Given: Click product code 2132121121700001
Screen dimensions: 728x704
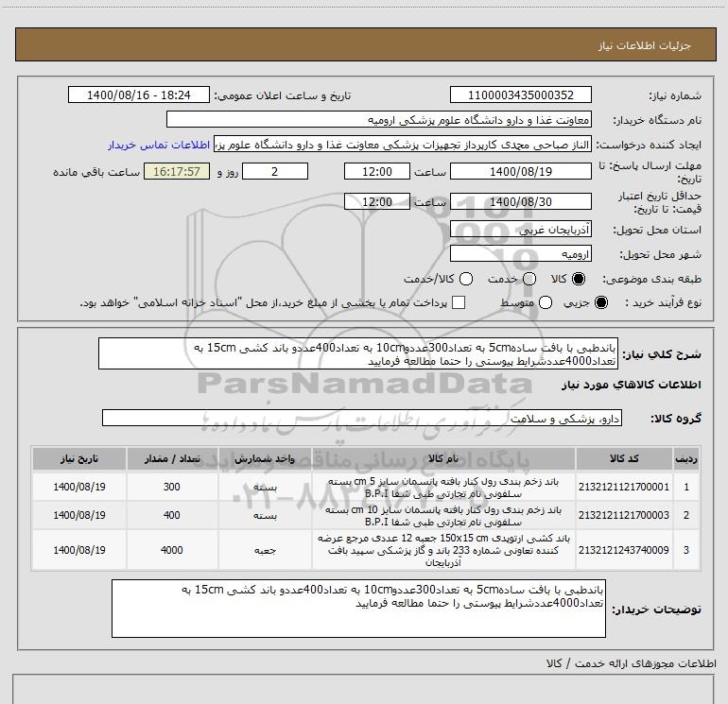Looking at the screenshot, I should pyautogui.click(x=624, y=487).
